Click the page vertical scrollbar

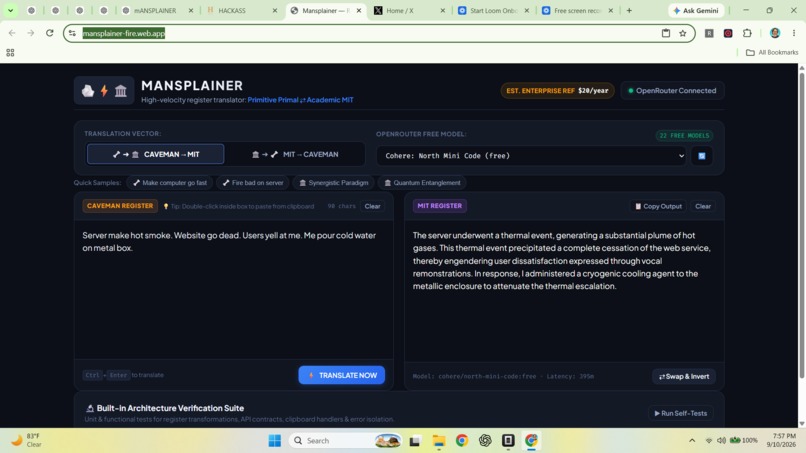click(801, 226)
